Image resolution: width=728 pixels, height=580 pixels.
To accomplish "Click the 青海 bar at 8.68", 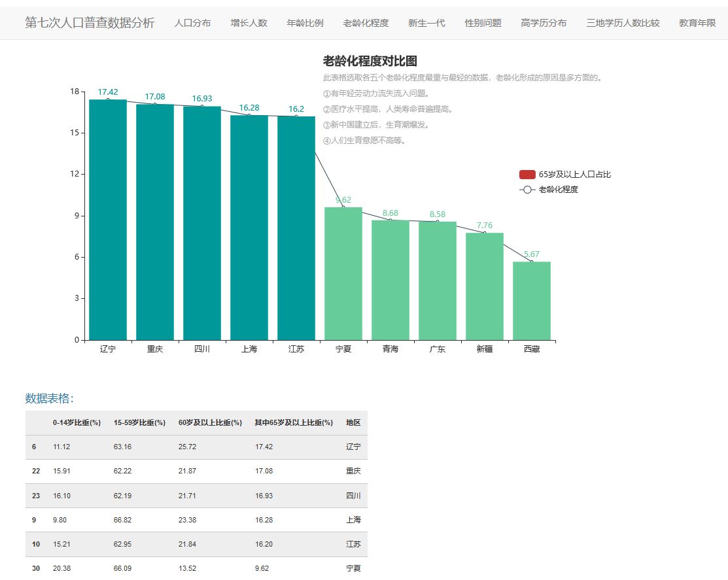I will pos(390,280).
